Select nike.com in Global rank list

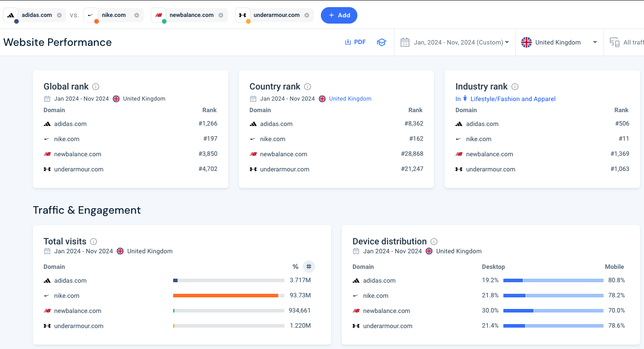click(x=67, y=139)
